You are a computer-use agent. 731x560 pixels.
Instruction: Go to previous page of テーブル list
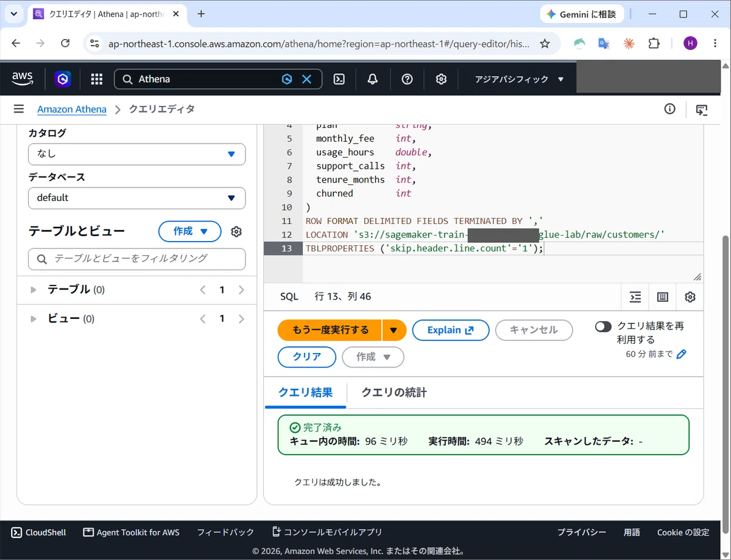click(203, 290)
